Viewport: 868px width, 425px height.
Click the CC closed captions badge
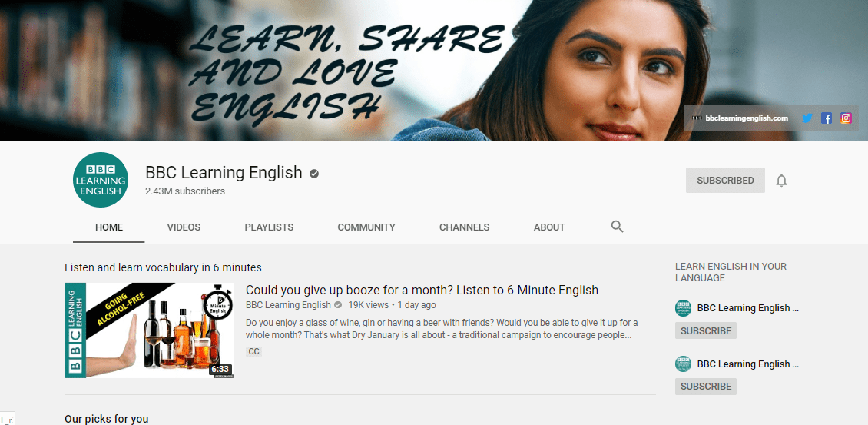pyautogui.click(x=253, y=352)
